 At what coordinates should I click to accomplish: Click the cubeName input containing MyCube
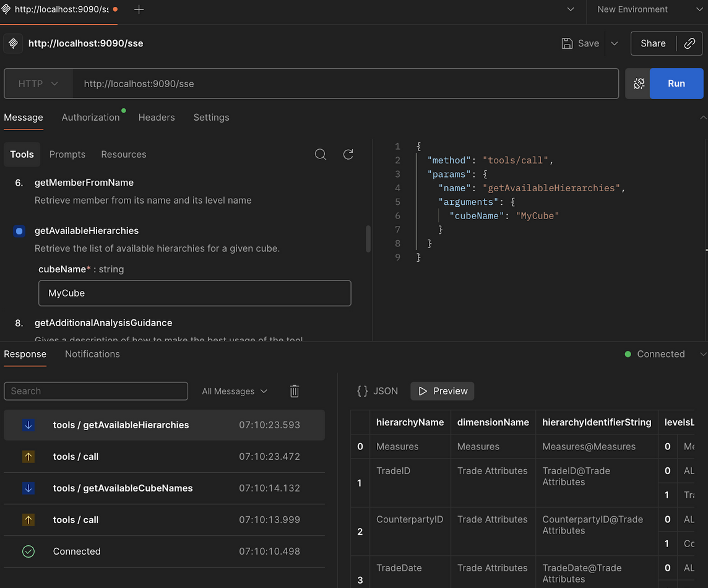click(x=194, y=293)
